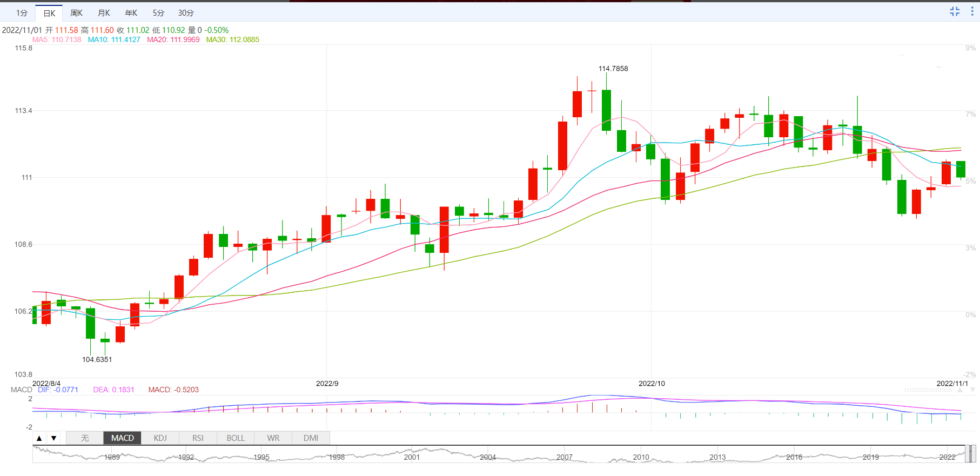
Task: Select the DMI indicator button
Action: 311,438
